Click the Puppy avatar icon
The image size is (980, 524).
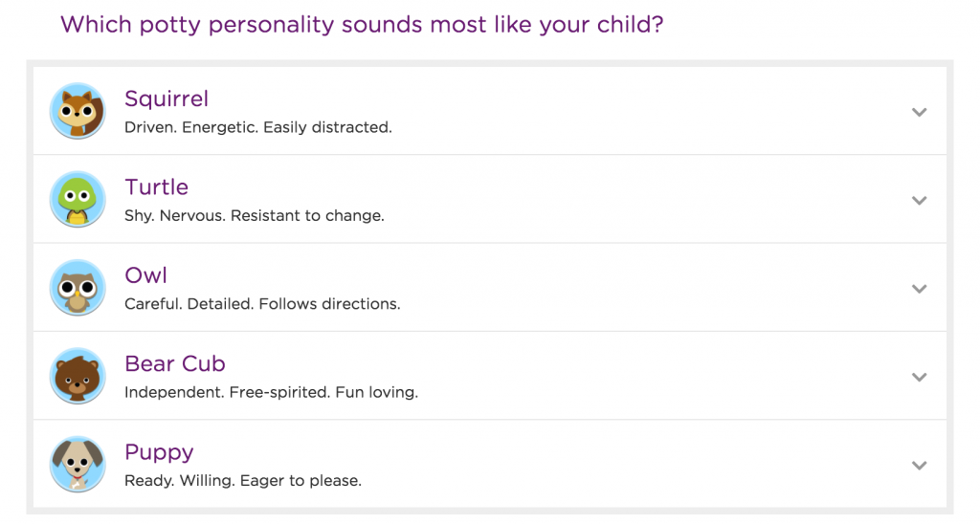pyautogui.click(x=78, y=465)
